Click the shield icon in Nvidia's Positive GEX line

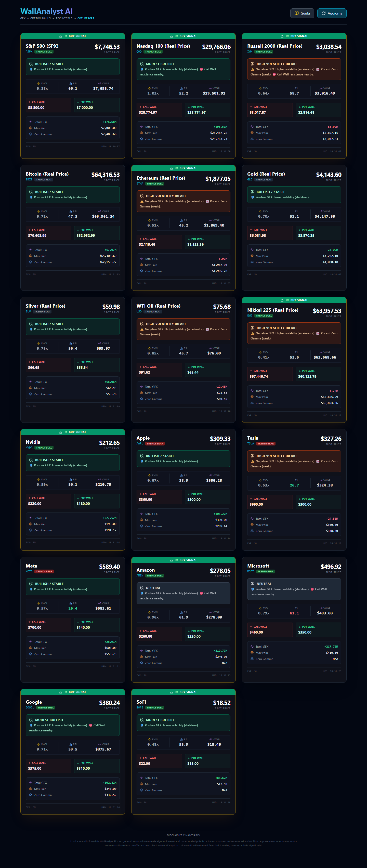[x=31, y=465]
